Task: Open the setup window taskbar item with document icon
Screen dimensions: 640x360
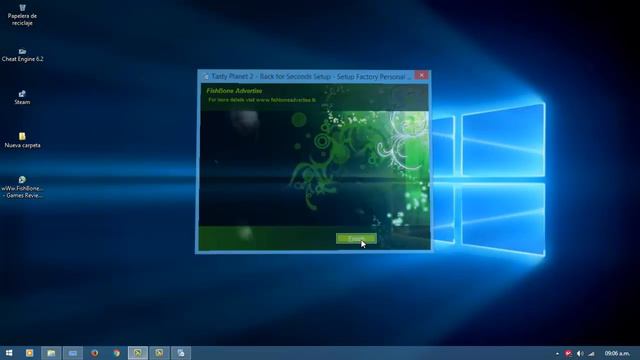Action: pos(181,353)
